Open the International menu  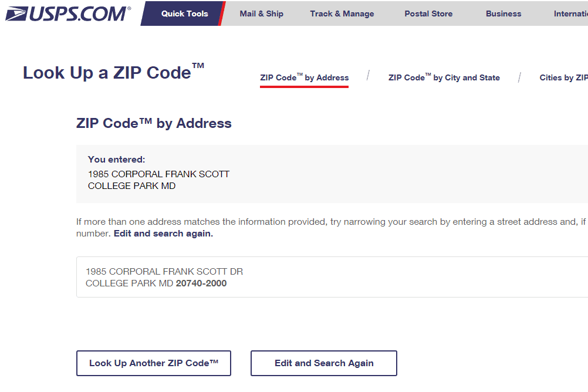tap(570, 13)
